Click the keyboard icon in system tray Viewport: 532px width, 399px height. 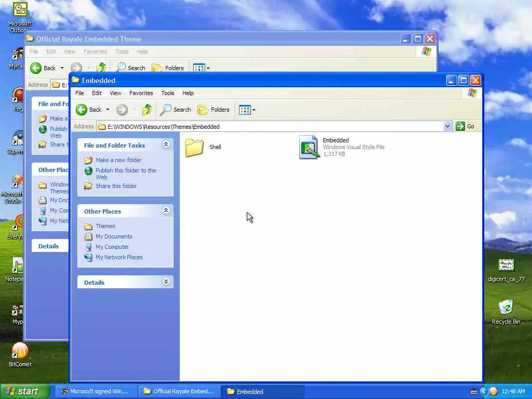474,392
